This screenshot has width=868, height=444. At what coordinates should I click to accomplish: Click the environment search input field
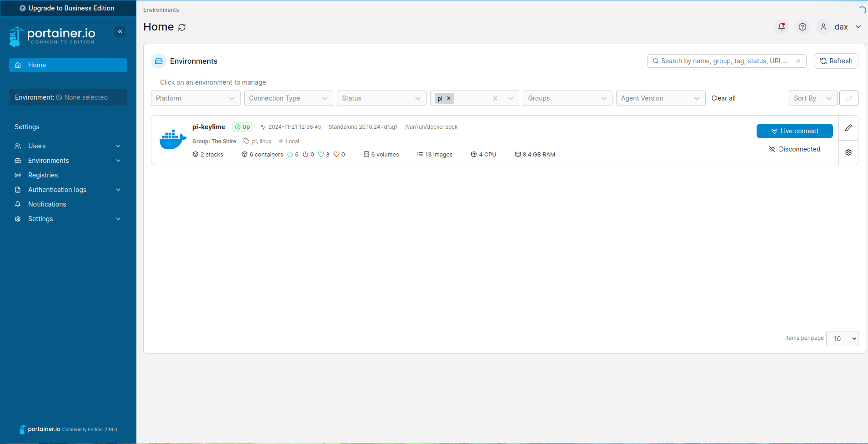724,61
